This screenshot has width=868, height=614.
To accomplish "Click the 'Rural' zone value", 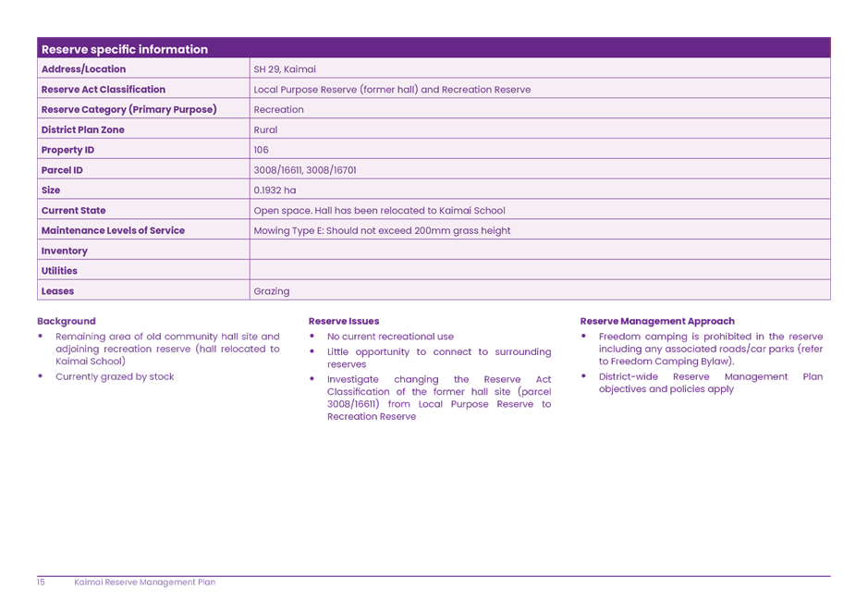I will click(265, 129).
